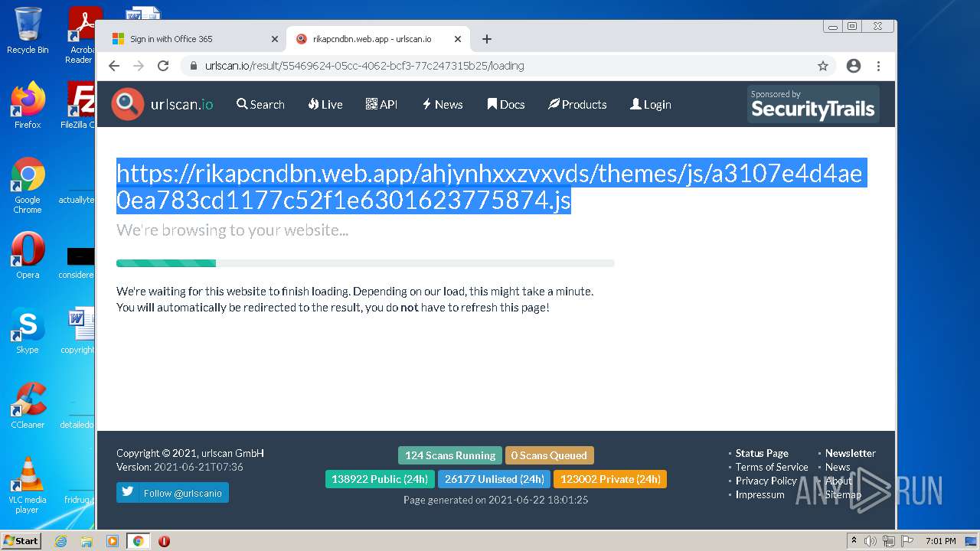This screenshot has height=551, width=980.
Task: Click the 123002 Private (24h) badge
Action: pos(610,479)
